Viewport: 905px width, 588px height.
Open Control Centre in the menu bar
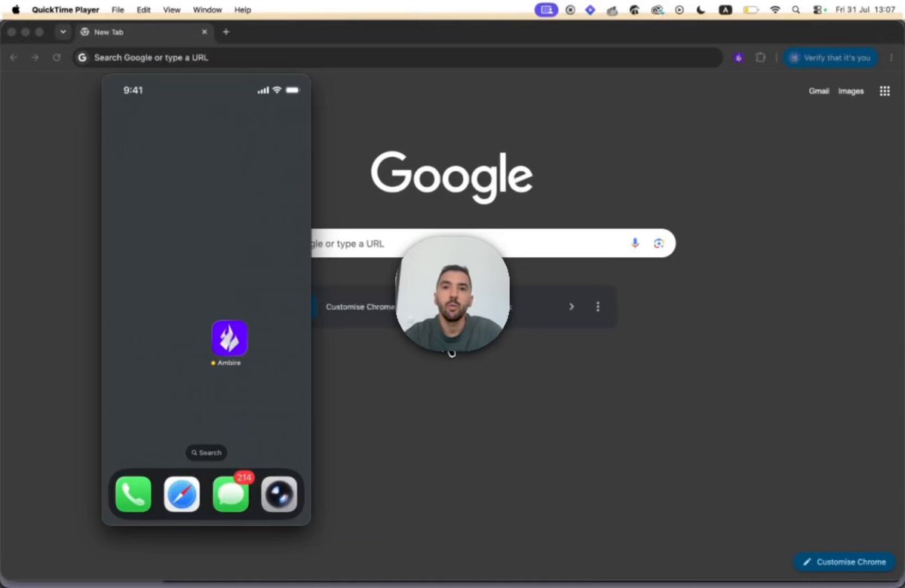819,10
